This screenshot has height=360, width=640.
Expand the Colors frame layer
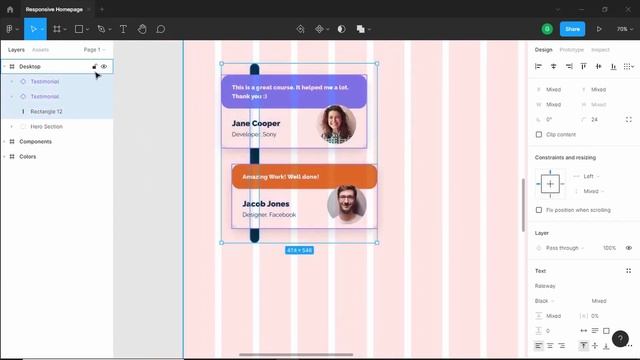click(x=4, y=157)
